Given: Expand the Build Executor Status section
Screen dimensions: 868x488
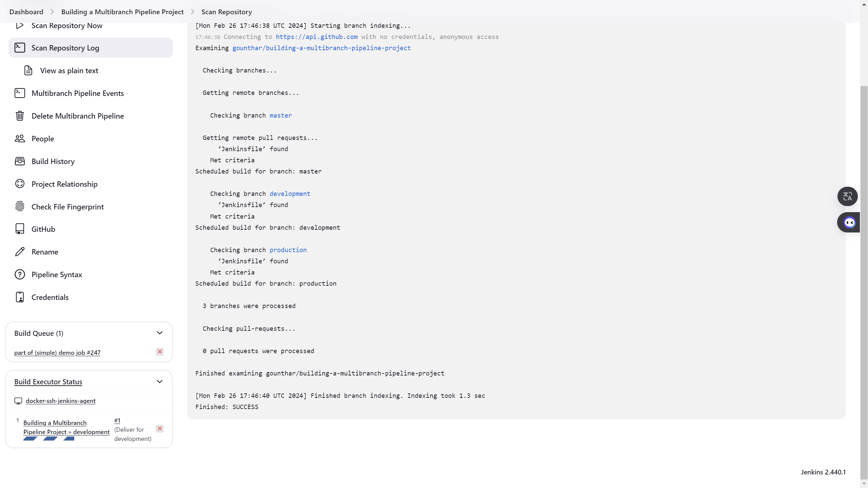Looking at the screenshot, I should click(160, 381).
